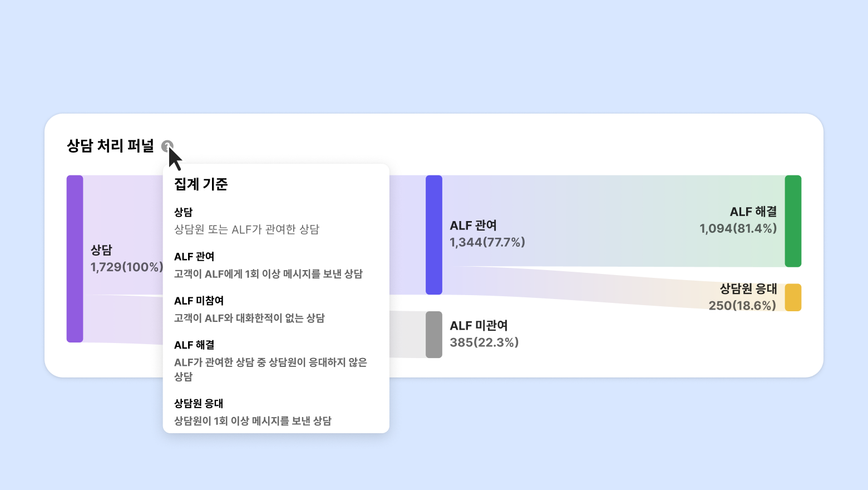Select the ALF 해결 definition in the tooltip
868x490 pixels.
270,361
